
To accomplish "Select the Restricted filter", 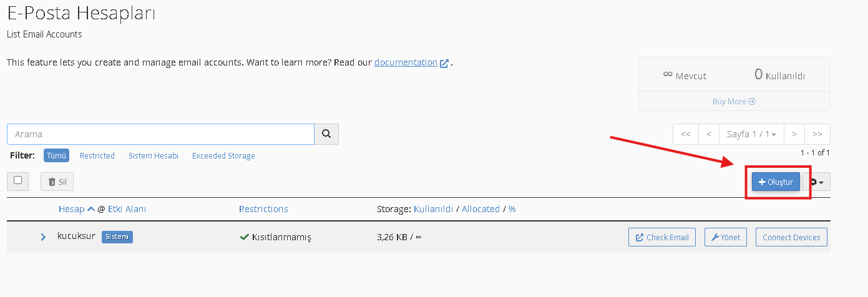I will point(97,155).
